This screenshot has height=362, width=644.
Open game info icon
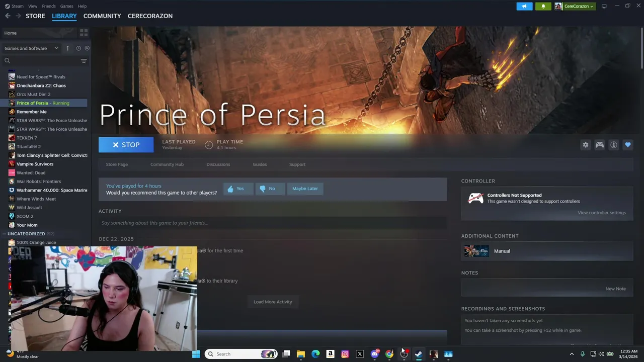coord(614,145)
